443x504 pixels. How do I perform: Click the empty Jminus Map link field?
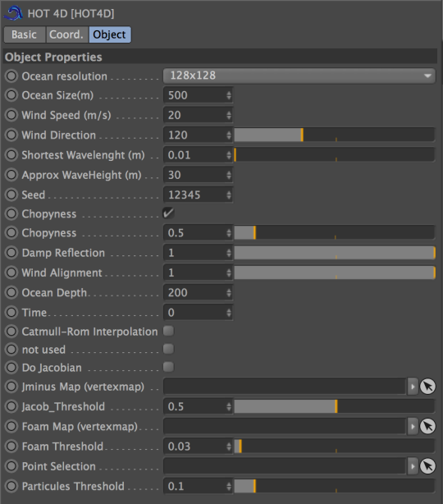(x=285, y=387)
